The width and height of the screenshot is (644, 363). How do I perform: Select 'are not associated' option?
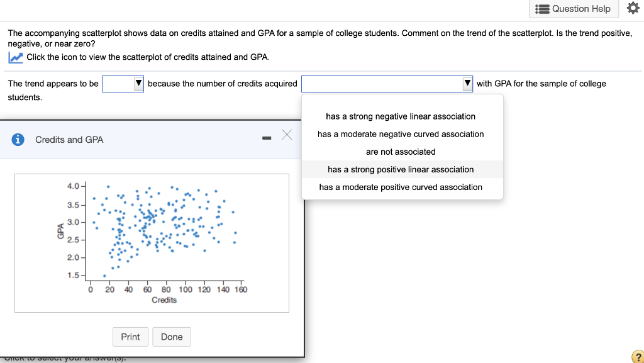click(x=401, y=152)
